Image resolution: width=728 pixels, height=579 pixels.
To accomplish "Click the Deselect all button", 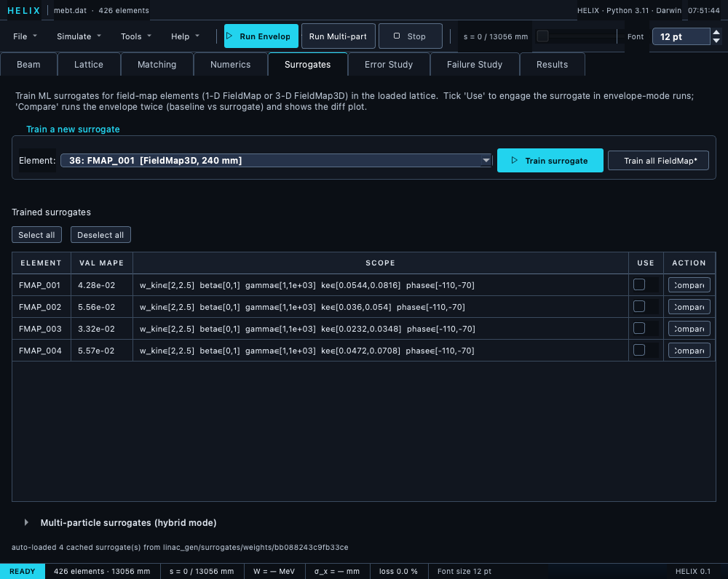I will coord(100,235).
